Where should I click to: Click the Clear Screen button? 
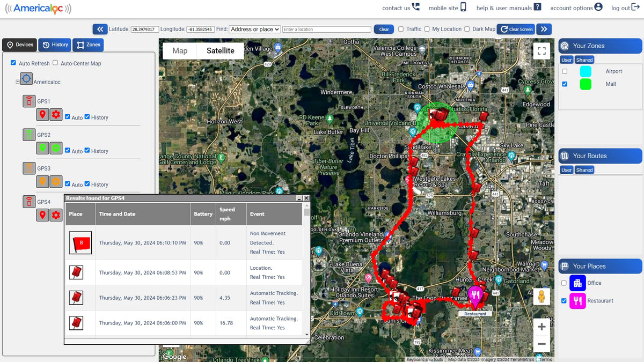coord(516,29)
